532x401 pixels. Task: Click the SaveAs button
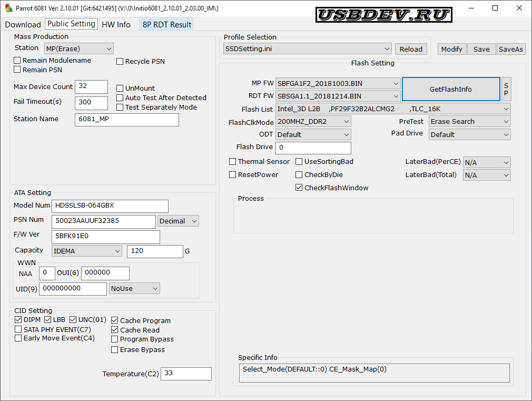(510, 49)
